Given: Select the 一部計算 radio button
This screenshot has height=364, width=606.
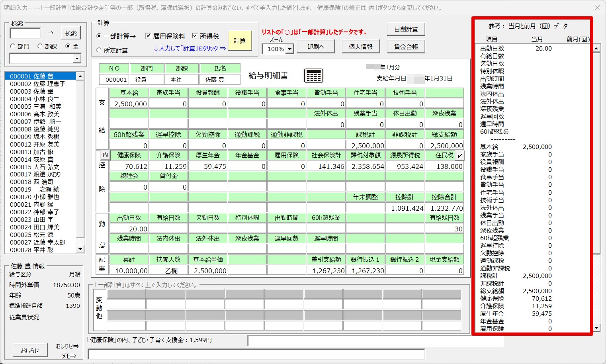Looking at the screenshot, I should pos(99,36).
